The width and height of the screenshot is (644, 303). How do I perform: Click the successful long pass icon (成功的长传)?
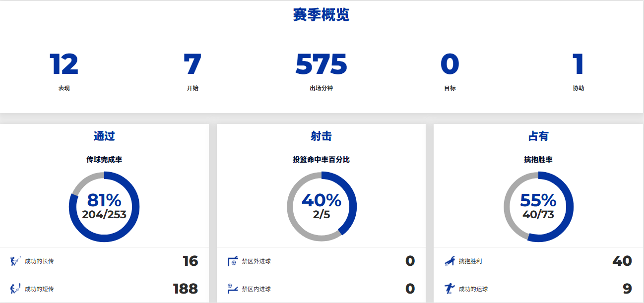coord(15,261)
